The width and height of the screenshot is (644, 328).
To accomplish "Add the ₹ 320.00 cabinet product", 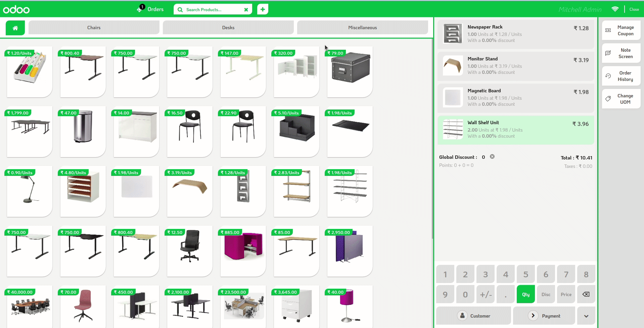I will click(296, 72).
